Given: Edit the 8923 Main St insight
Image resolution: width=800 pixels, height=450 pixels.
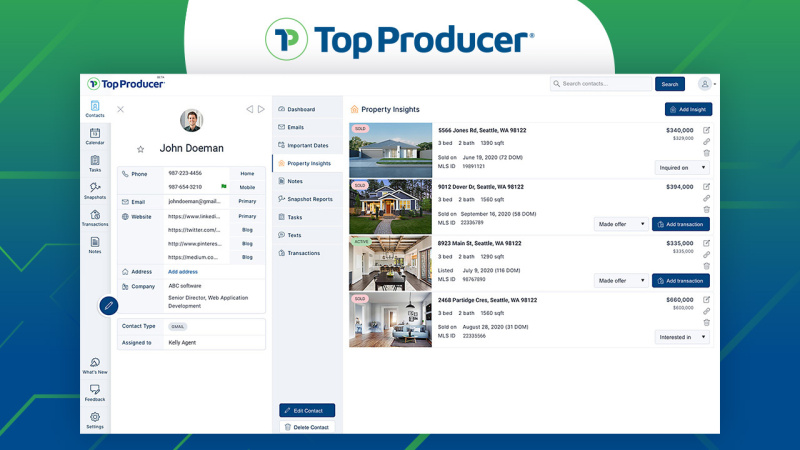Looking at the screenshot, I should pyautogui.click(x=707, y=243).
